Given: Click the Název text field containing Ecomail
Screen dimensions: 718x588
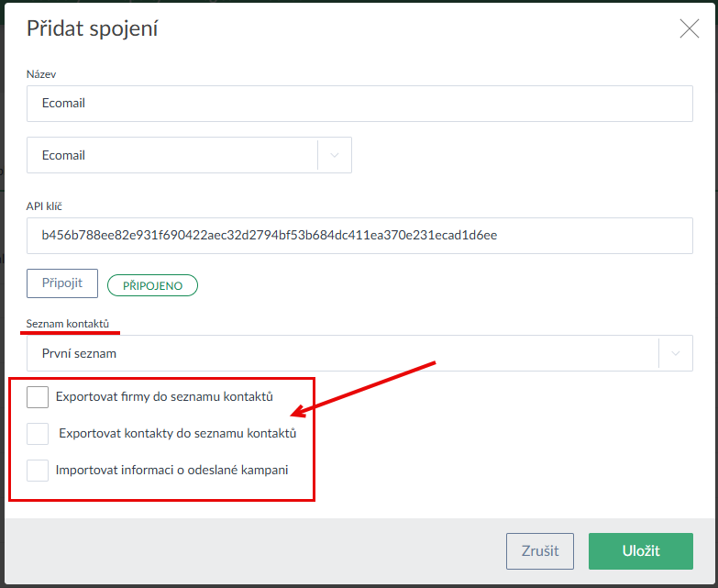Looking at the screenshot, I should pos(359,104).
